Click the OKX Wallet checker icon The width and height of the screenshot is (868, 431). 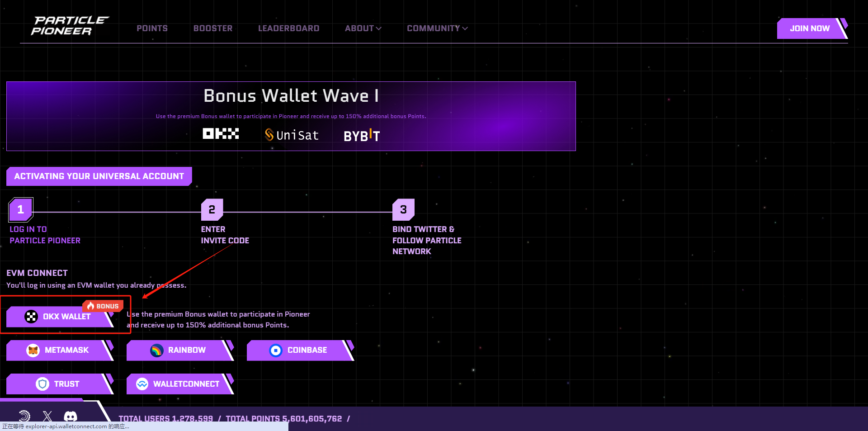tap(31, 317)
